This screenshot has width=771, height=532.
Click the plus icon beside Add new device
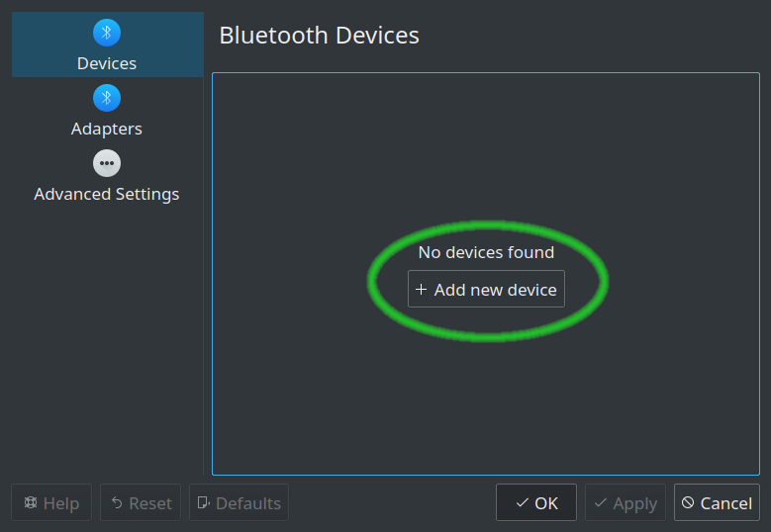click(421, 290)
